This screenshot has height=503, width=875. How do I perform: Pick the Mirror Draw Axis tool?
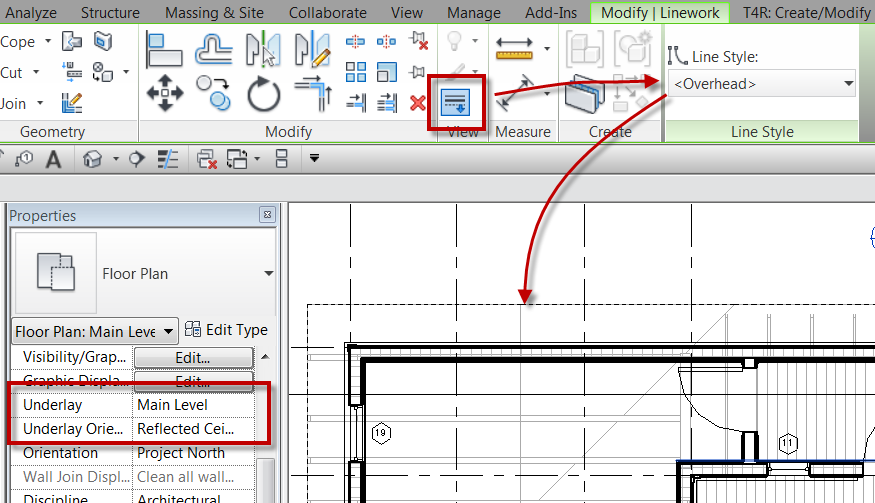(312, 49)
